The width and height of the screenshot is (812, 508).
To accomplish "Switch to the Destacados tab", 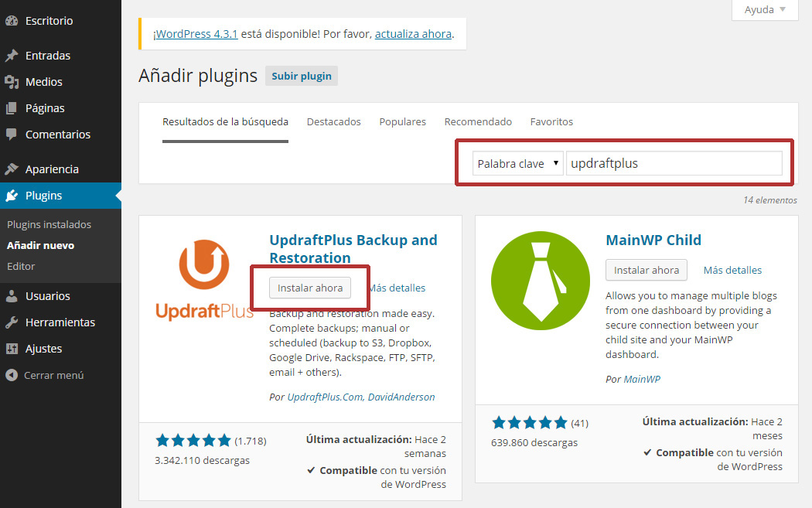I will pos(333,122).
